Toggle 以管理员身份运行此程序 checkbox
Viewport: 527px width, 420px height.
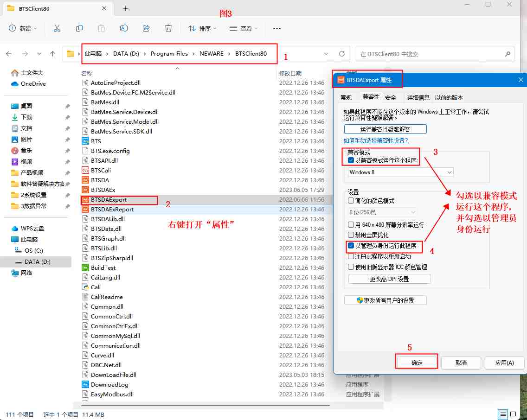click(x=351, y=246)
